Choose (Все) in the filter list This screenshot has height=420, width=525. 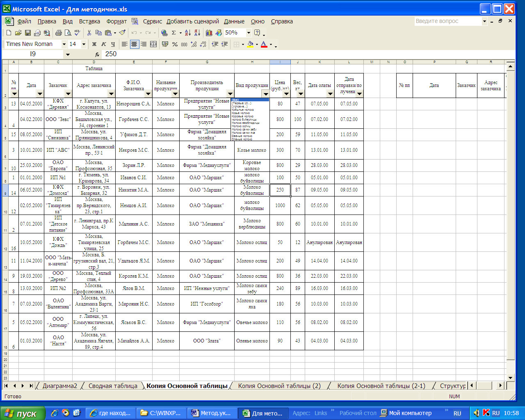pyautogui.click(x=250, y=100)
